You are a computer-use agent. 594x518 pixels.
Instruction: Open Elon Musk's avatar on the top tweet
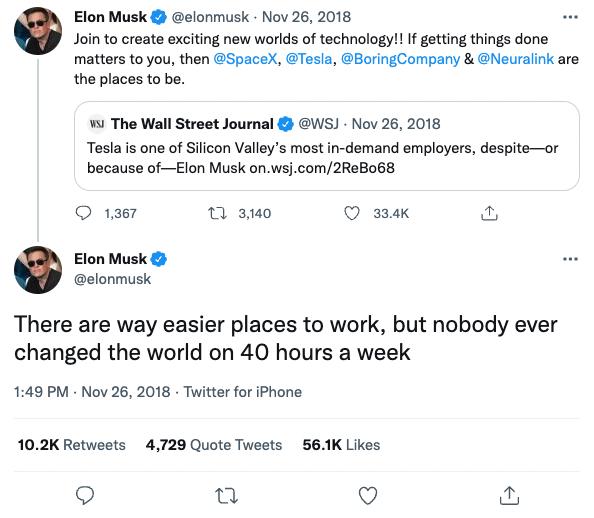point(38,31)
